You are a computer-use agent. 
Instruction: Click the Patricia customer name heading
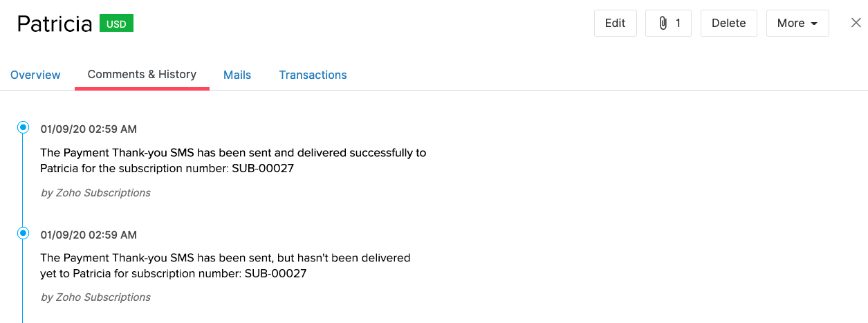tap(55, 24)
